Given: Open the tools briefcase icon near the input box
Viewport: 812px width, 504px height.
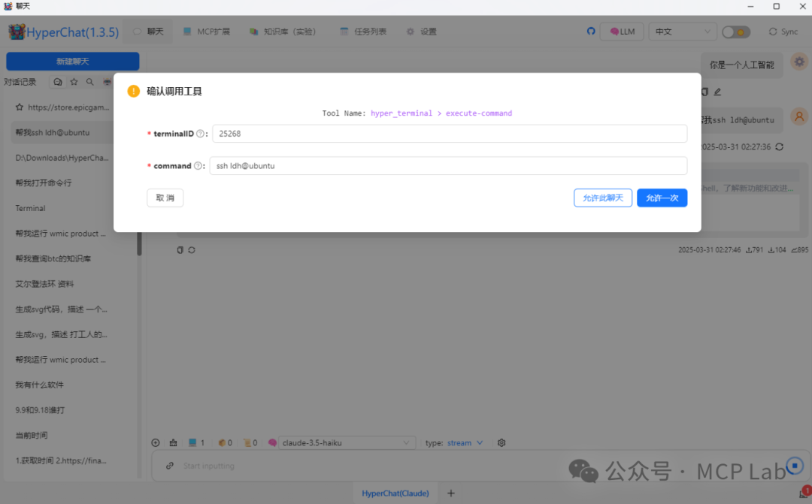Looking at the screenshot, I should point(174,442).
